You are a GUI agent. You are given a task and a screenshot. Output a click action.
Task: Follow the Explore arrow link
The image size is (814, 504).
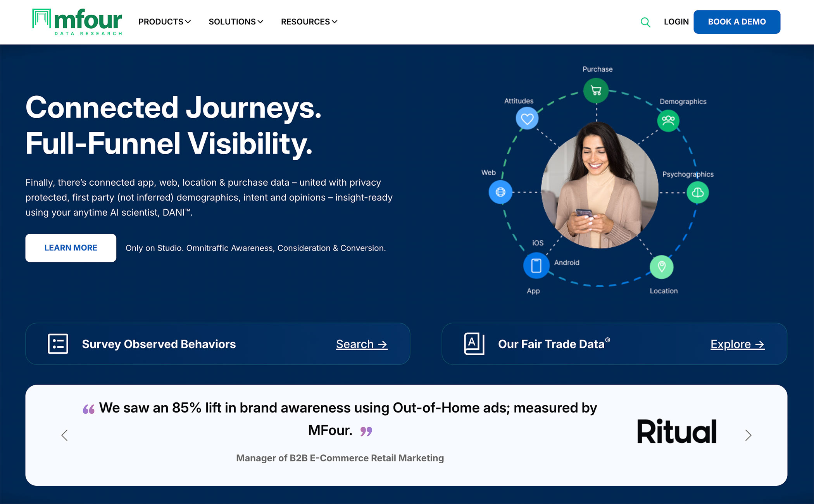coord(737,344)
